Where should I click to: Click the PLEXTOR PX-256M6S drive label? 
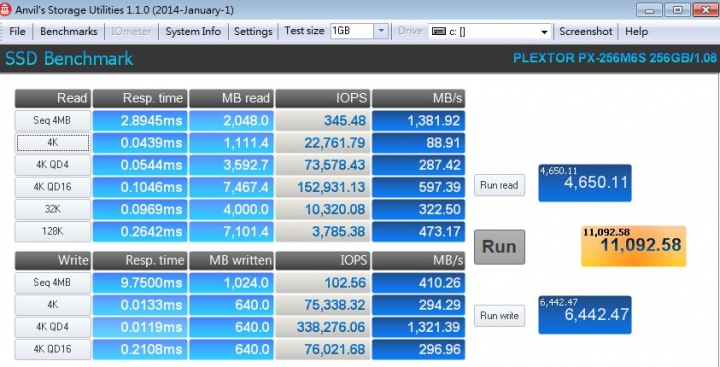[x=614, y=58]
